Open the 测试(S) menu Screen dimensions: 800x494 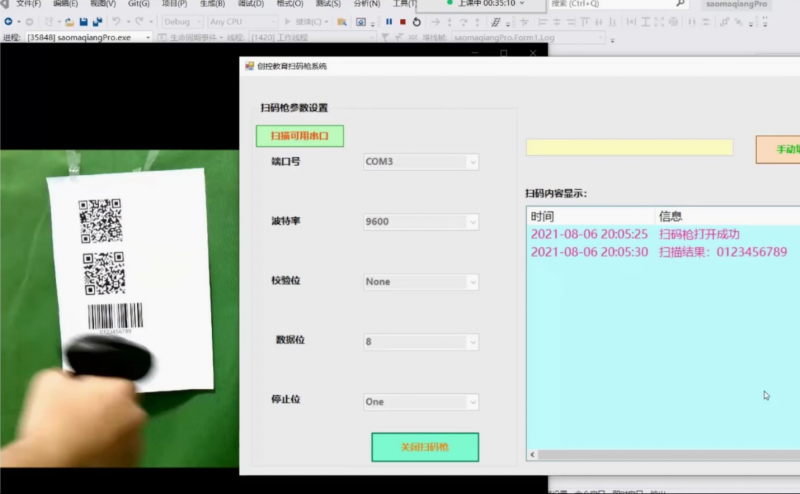click(328, 4)
